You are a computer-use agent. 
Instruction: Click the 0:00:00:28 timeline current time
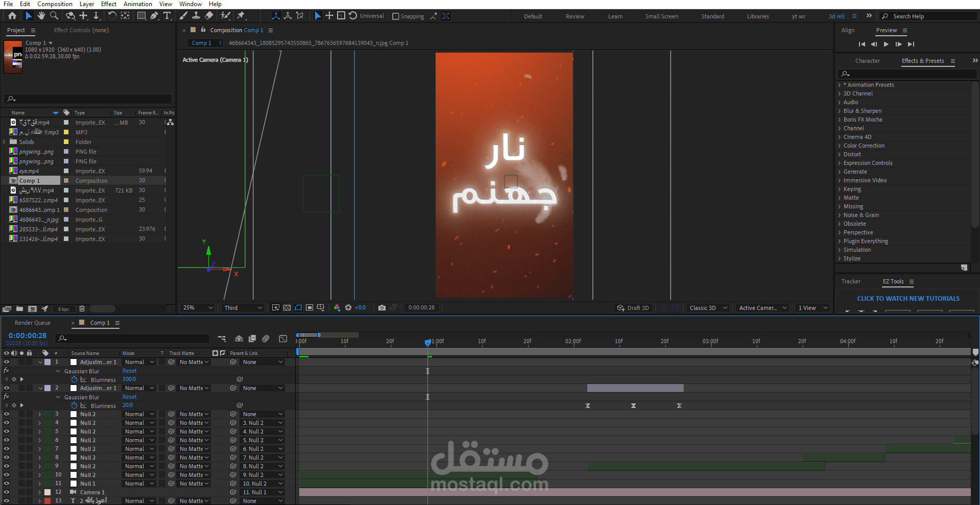click(28, 335)
